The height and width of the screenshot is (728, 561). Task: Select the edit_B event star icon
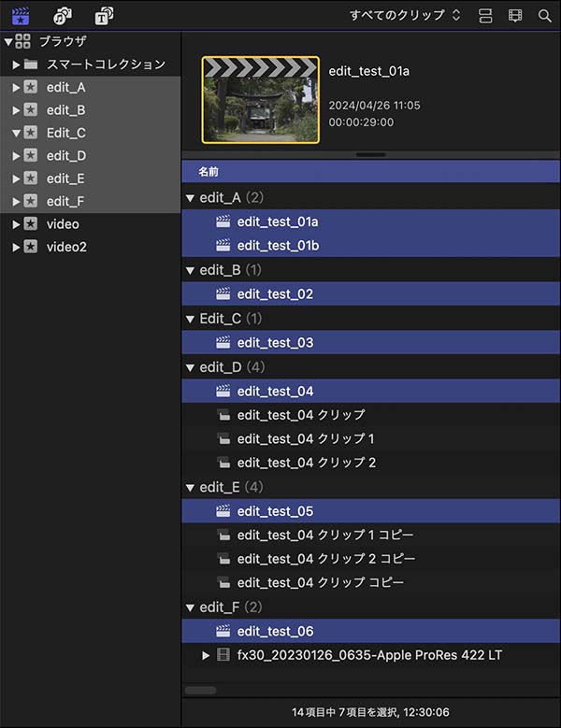click(x=31, y=109)
